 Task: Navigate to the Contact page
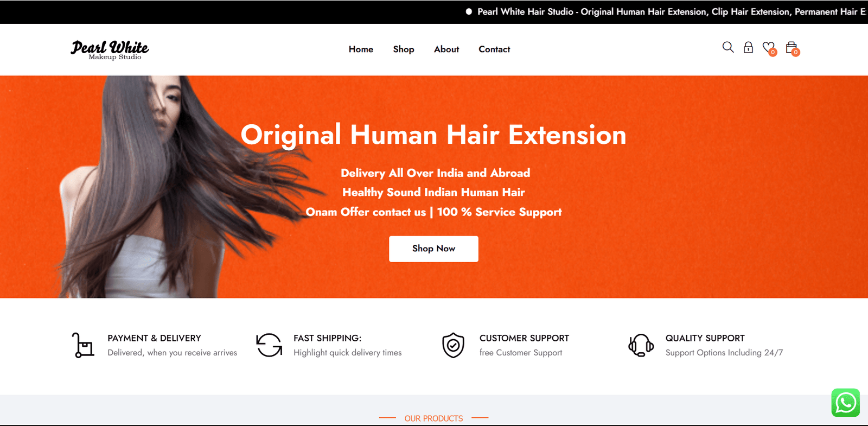pos(494,49)
